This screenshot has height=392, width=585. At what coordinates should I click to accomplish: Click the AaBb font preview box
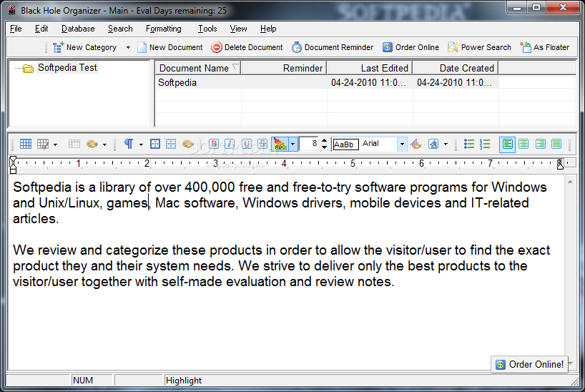346,144
